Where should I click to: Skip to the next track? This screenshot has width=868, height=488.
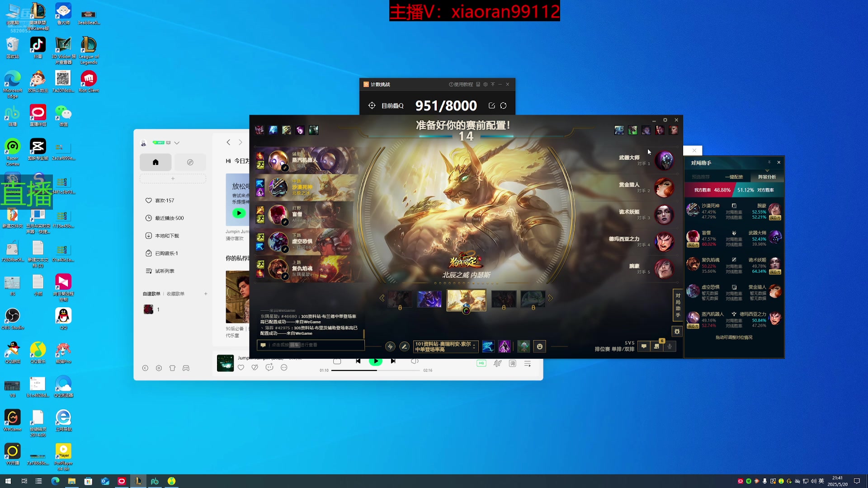pos(393,361)
